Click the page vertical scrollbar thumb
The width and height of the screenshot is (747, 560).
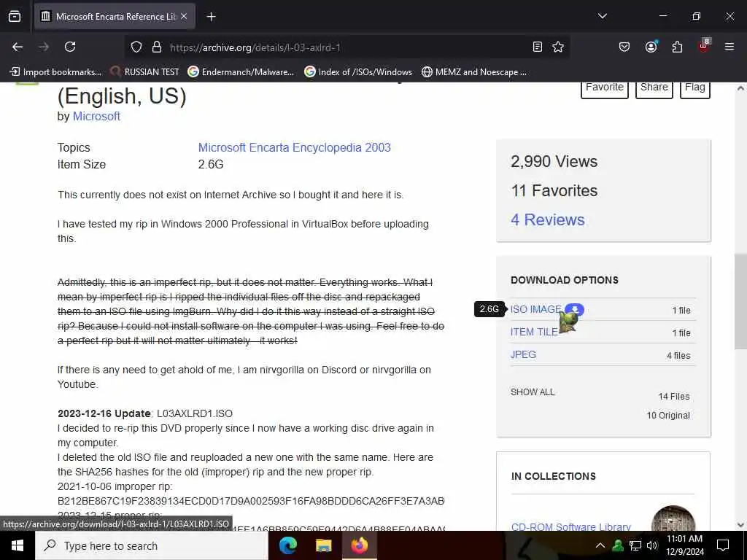[740, 301]
